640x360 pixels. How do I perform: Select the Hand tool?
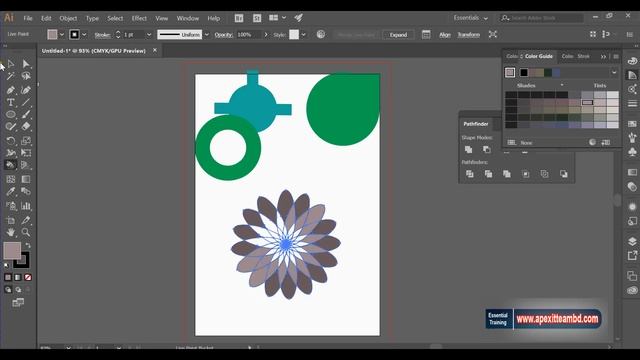point(11,232)
